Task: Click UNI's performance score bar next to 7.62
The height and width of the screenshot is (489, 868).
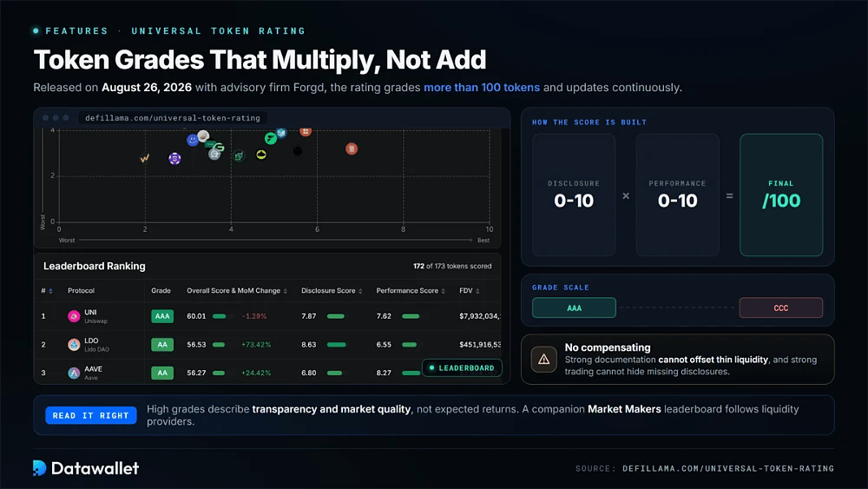Action: [411, 316]
